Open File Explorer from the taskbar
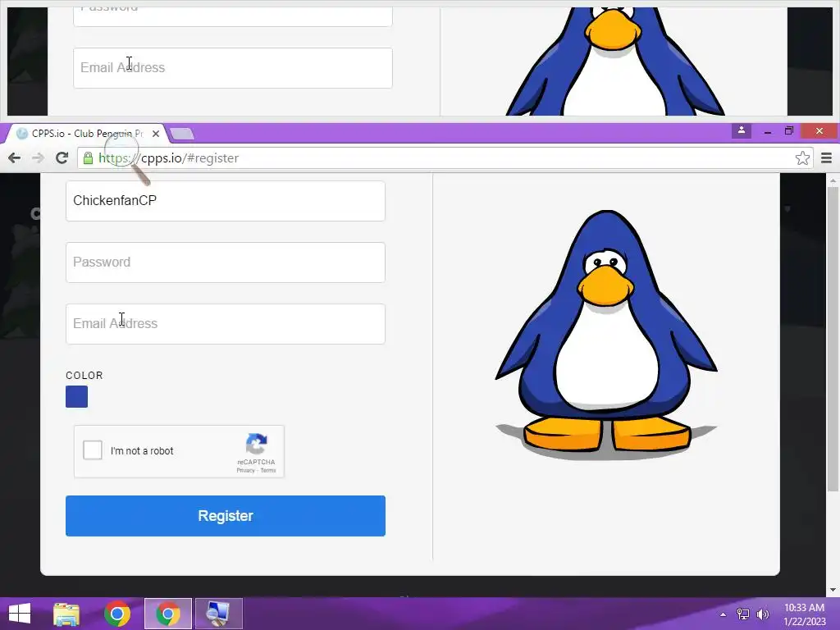The width and height of the screenshot is (840, 630). point(66,614)
